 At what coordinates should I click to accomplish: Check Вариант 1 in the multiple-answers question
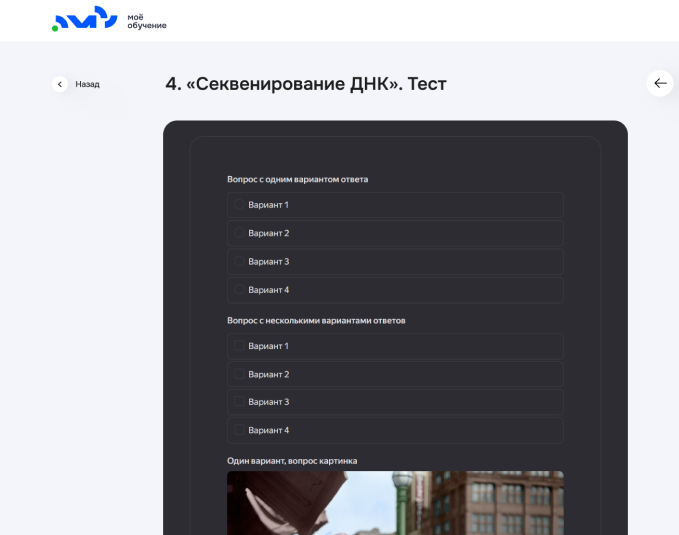tap(239, 345)
